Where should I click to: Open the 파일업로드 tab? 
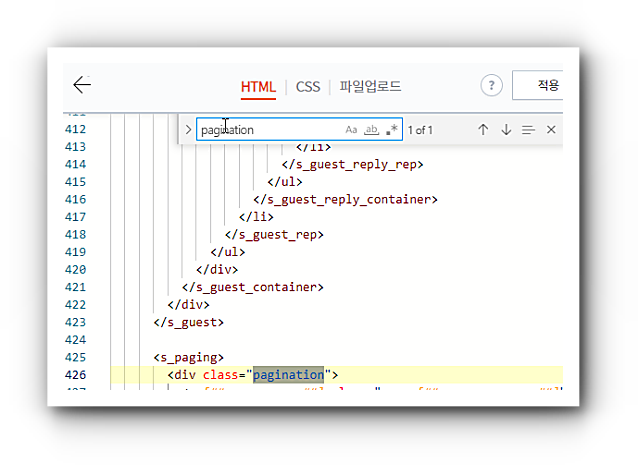pos(370,86)
